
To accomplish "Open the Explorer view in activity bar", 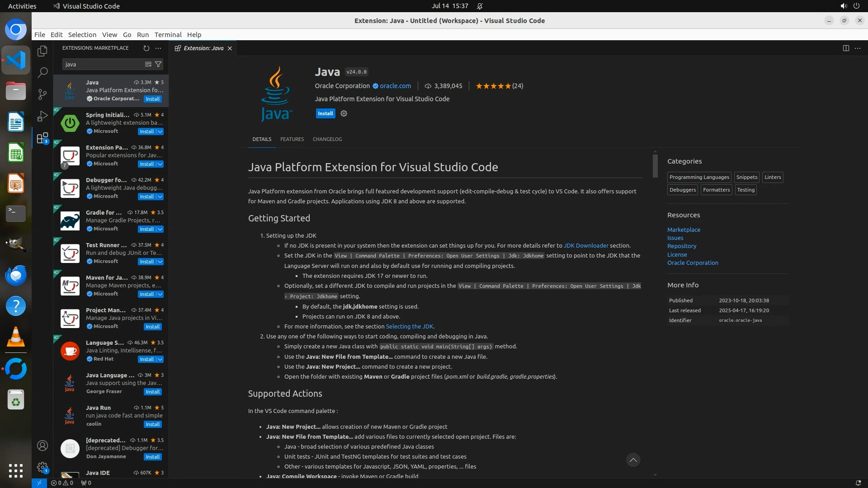I will 42,51.
